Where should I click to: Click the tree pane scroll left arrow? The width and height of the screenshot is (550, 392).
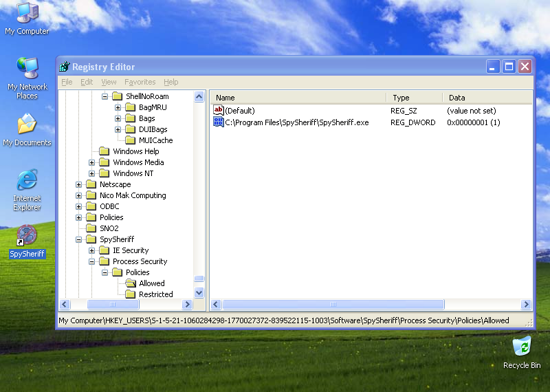tap(65, 304)
